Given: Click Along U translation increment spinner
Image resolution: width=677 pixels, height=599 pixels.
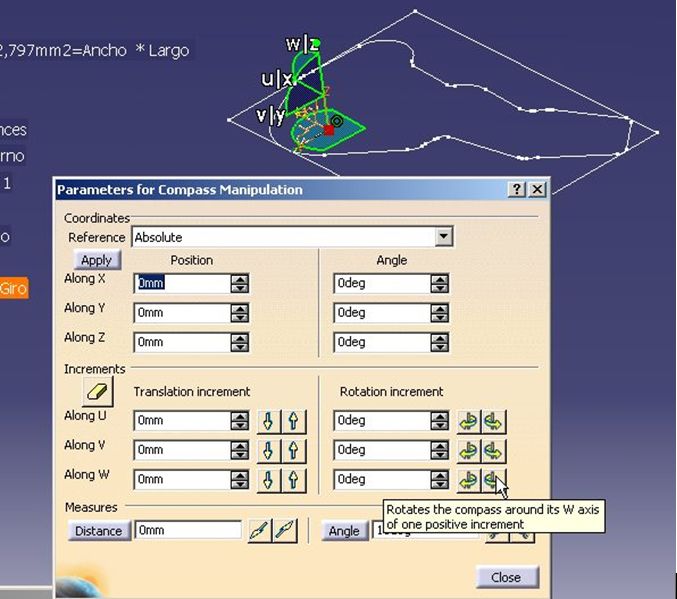Looking at the screenshot, I should point(239,421).
